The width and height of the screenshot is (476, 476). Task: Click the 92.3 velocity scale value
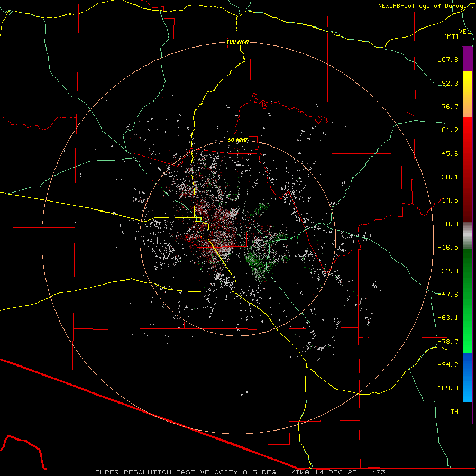pyautogui.click(x=450, y=83)
